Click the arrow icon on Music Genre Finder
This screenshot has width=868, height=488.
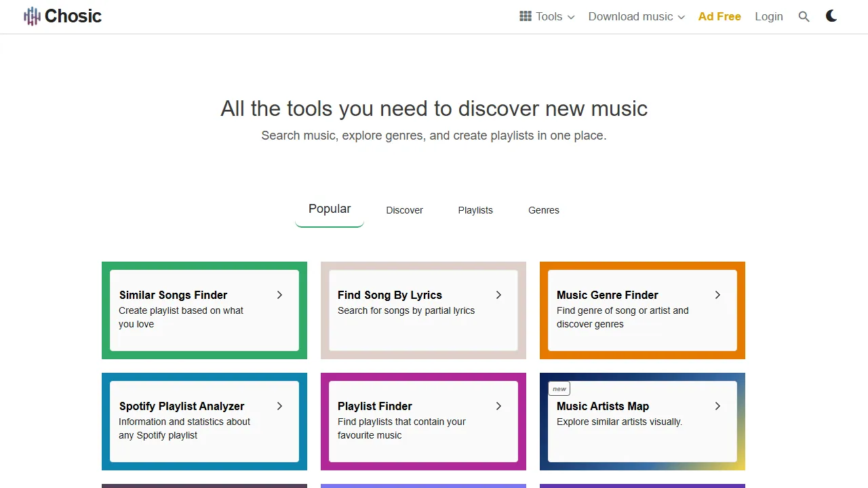point(717,295)
